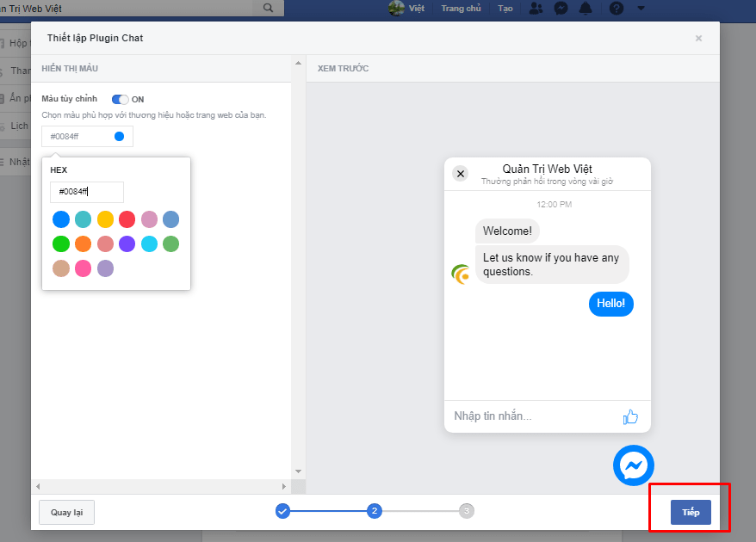Click the blue color dot inside the color field
Image resolution: width=756 pixels, height=542 pixels.
119,136
